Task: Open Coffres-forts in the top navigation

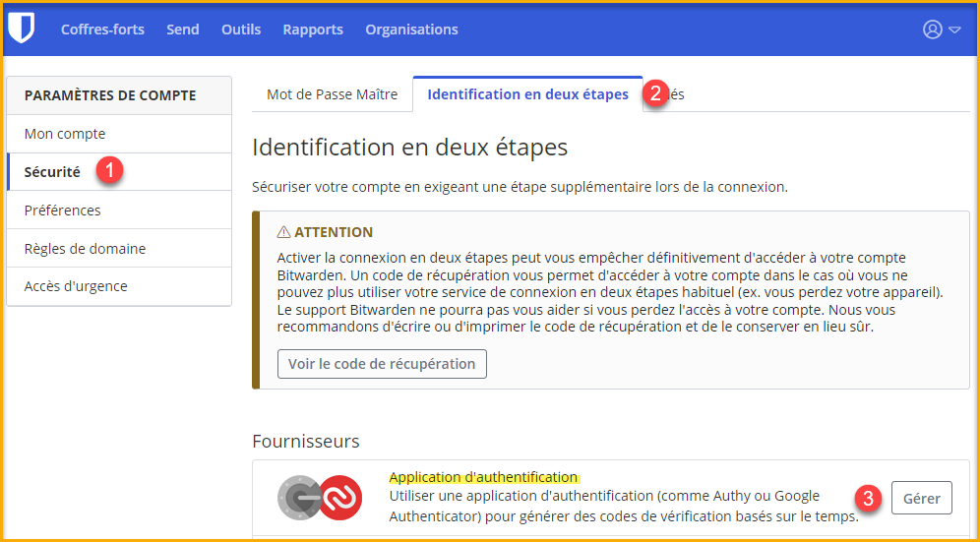Action: pyautogui.click(x=102, y=30)
